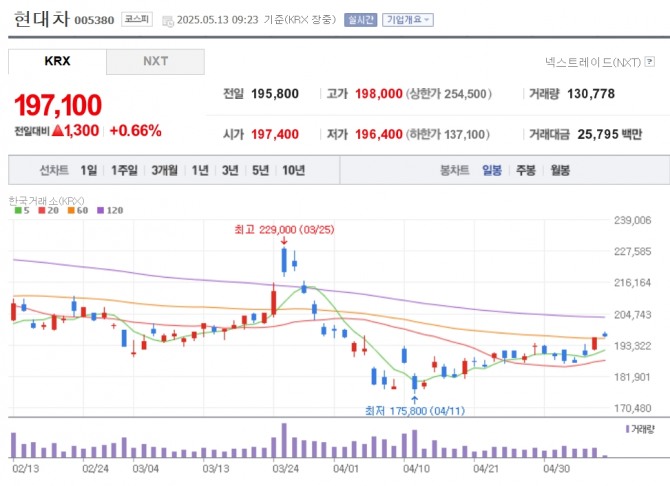Click the low price 196,400
This screenshot has height=486, width=670.
point(379,134)
